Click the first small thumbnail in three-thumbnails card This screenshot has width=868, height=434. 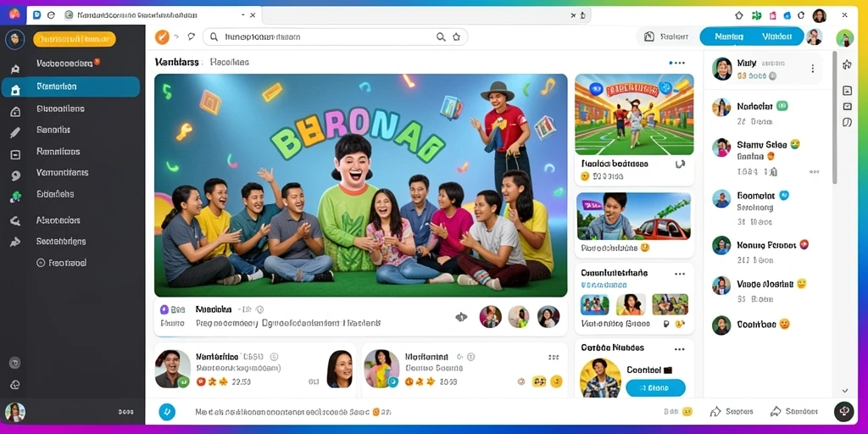594,304
